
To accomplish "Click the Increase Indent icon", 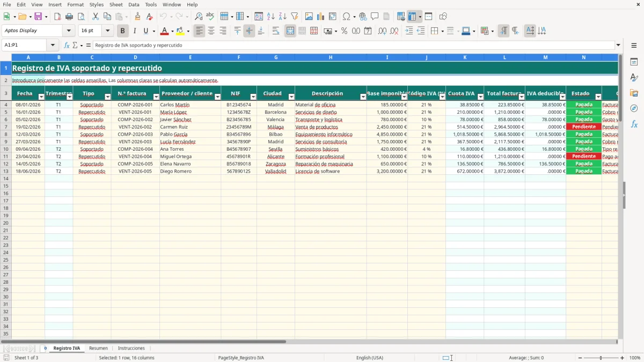I will (409, 31).
